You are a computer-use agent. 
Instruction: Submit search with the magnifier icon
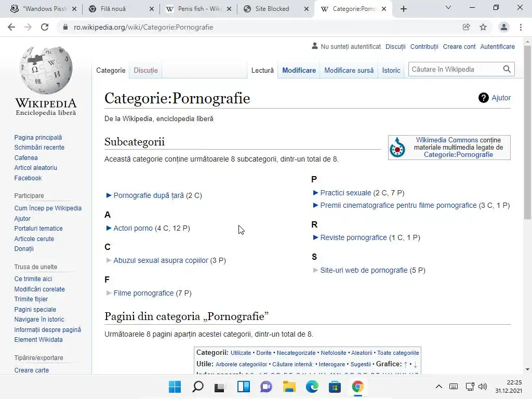(x=507, y=69)
